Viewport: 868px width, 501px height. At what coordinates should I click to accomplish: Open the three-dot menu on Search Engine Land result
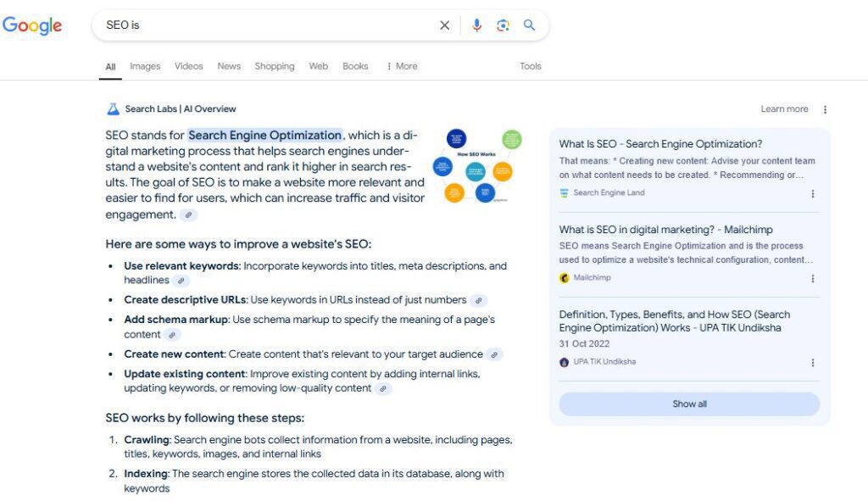point(812,193)
